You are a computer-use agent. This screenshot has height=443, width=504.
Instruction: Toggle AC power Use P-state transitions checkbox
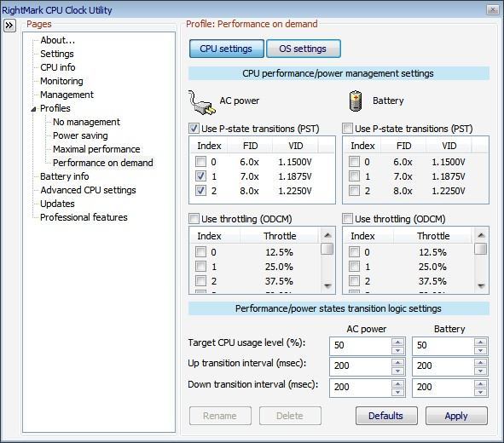pyautogui.click(x=194, y=129)
